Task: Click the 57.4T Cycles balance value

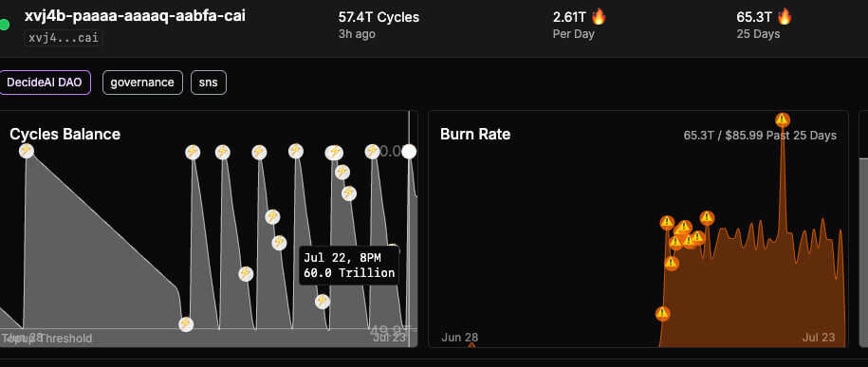Action: tap(379, 17)
